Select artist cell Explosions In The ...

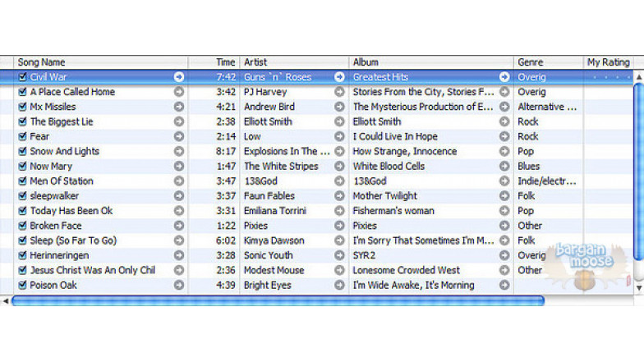287,151
